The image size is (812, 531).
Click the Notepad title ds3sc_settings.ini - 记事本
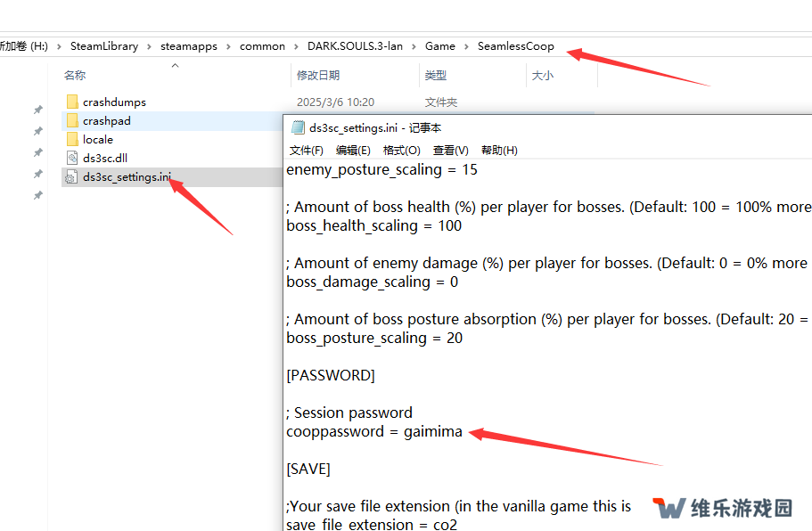point(375,127)
